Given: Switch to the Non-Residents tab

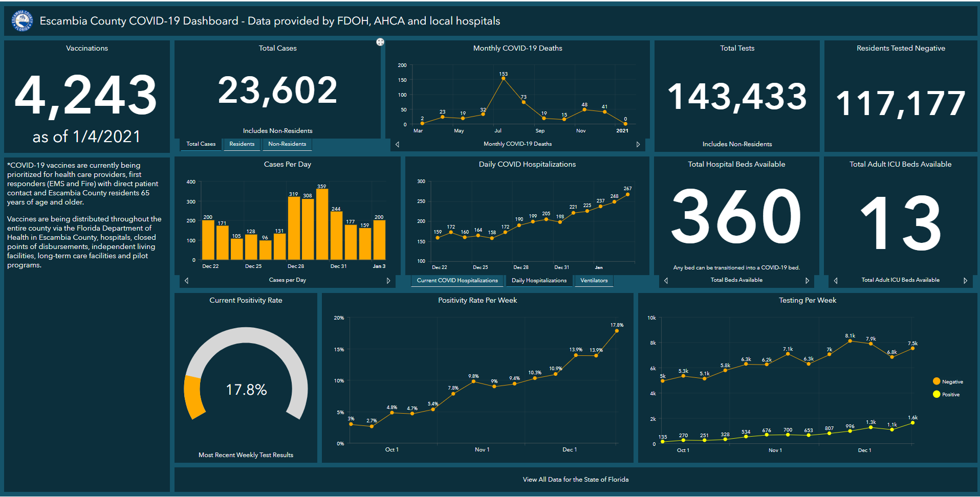Looking at the screenshot, I should (x=287, y=144).
